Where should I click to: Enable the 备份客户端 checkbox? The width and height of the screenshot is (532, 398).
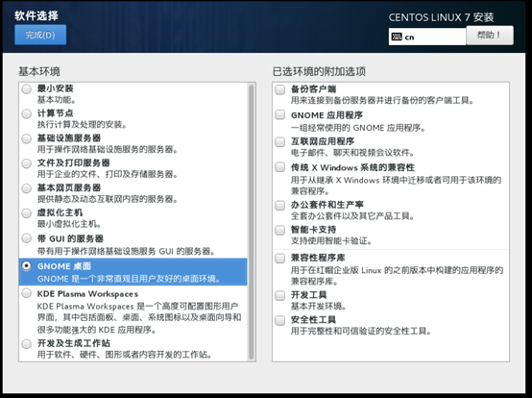(x=279, y=89)
